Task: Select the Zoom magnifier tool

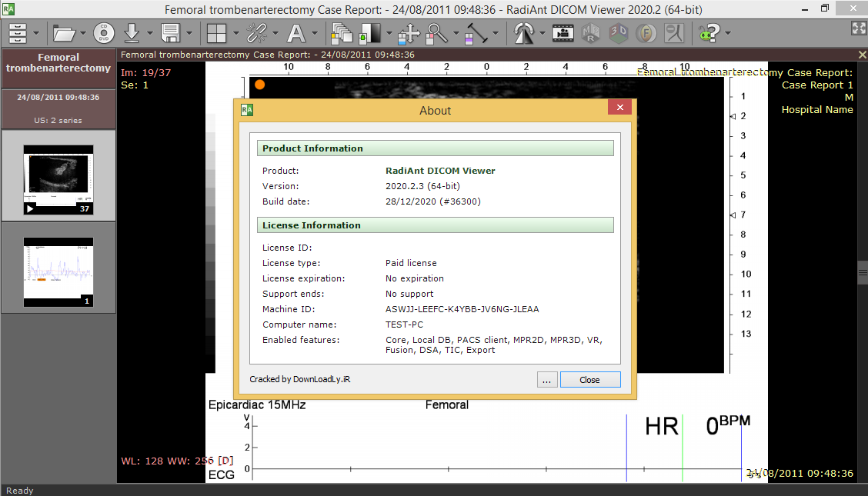Action: click(436, 32)
